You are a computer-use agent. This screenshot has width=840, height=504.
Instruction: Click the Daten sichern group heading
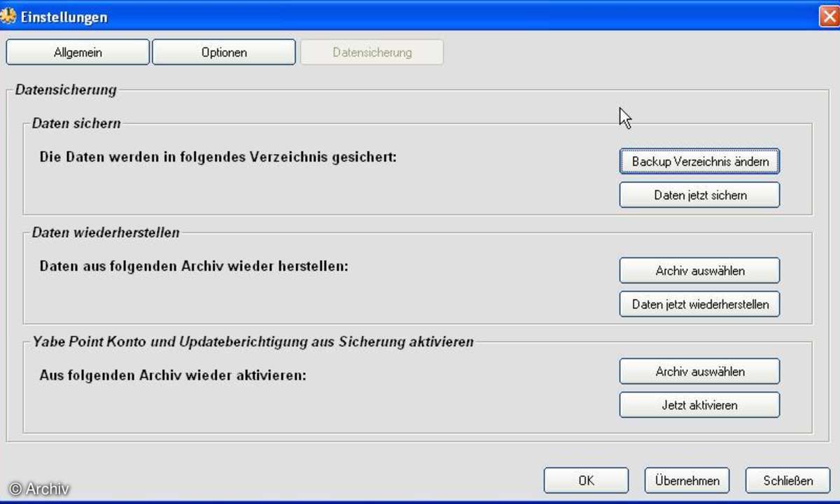click(76, 124)
